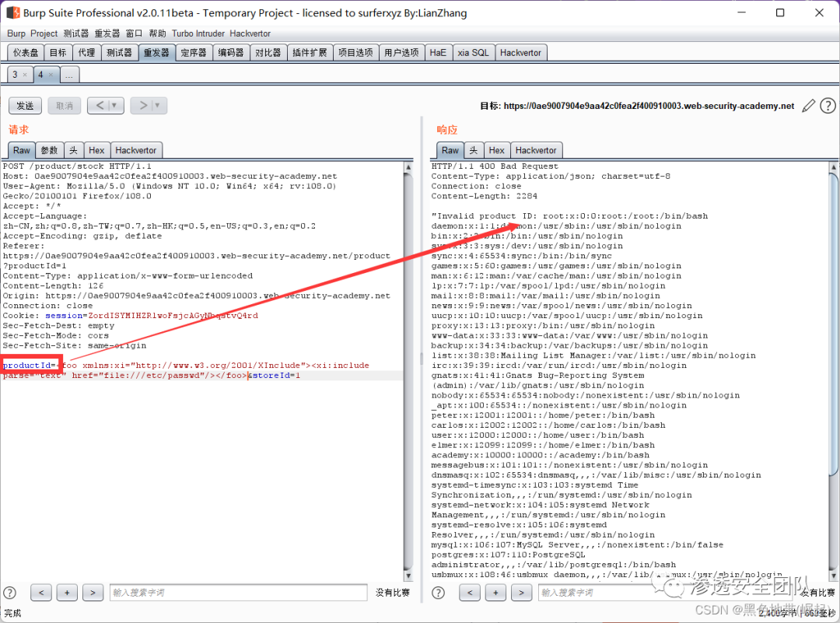Click the carlos passwd entry line

(x=548, y=425)
